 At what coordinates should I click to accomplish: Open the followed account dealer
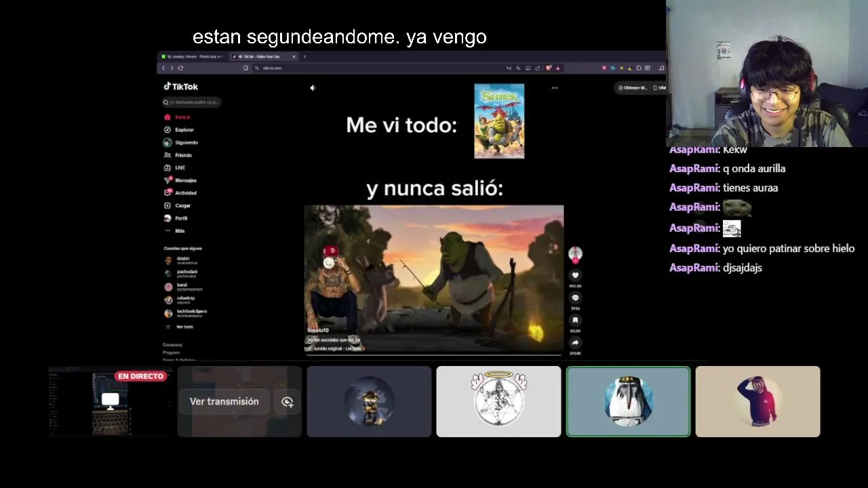[x=182, y=260]
